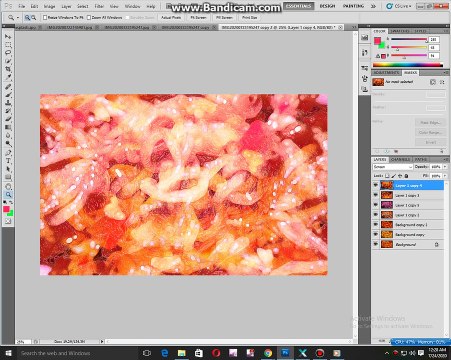Open the Color panel options menu
The width and height of the screenshot is (451, 360).
(x=446, y=31)
